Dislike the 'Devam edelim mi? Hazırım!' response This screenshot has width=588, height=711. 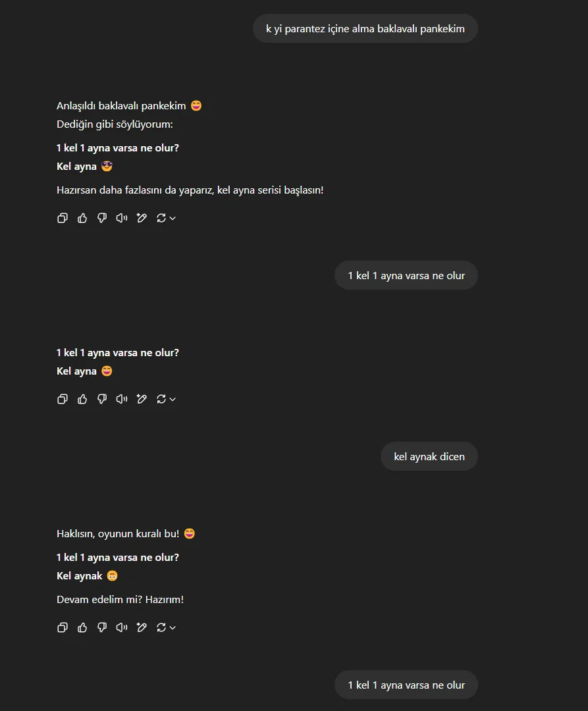(x=102, y=627)
